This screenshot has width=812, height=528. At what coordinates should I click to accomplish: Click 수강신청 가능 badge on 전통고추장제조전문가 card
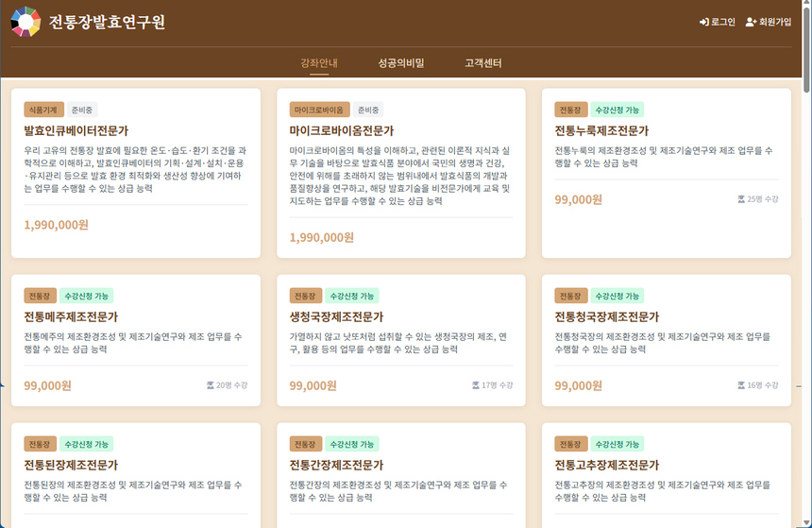pos(617,444)
